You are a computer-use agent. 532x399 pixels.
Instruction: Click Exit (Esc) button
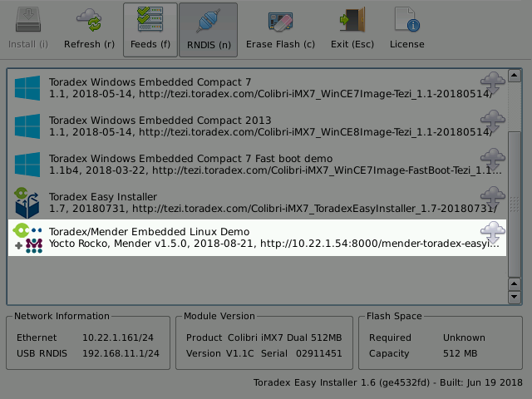click(352, 30)
